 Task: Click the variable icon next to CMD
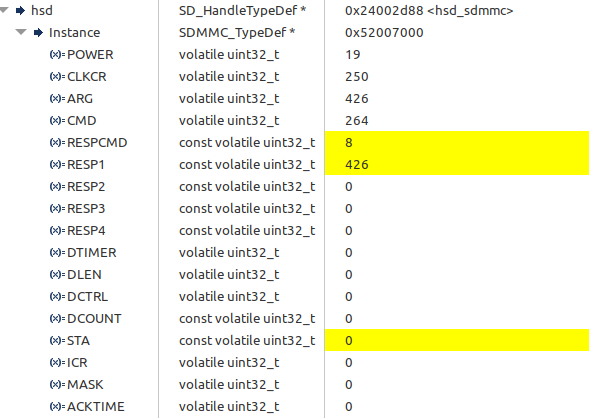coord(57,121)
